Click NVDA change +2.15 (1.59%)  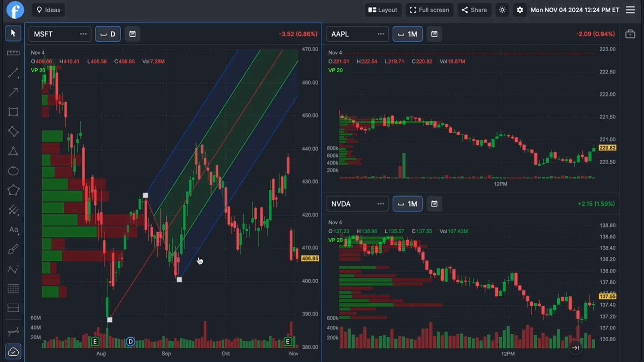point(596,204)
